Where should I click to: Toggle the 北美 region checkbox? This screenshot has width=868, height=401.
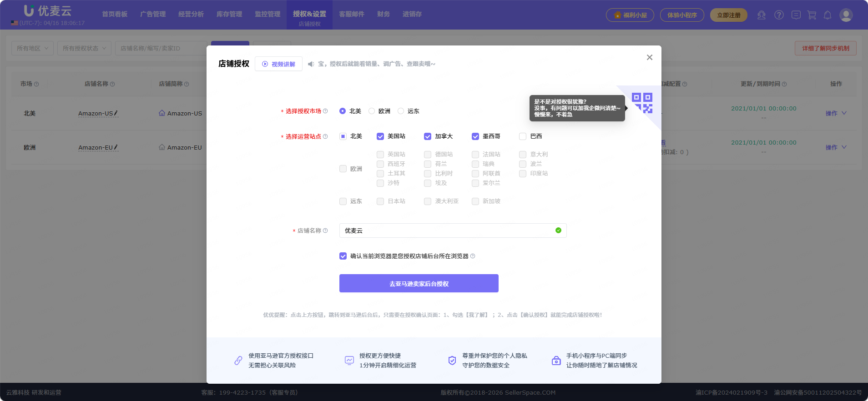(343, 136)
